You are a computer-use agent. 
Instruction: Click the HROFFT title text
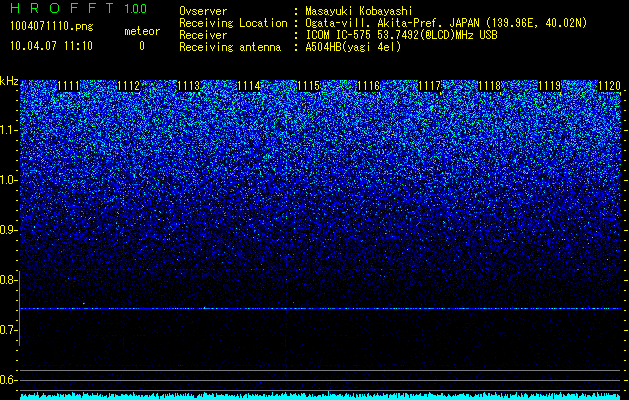pos(62,8)
